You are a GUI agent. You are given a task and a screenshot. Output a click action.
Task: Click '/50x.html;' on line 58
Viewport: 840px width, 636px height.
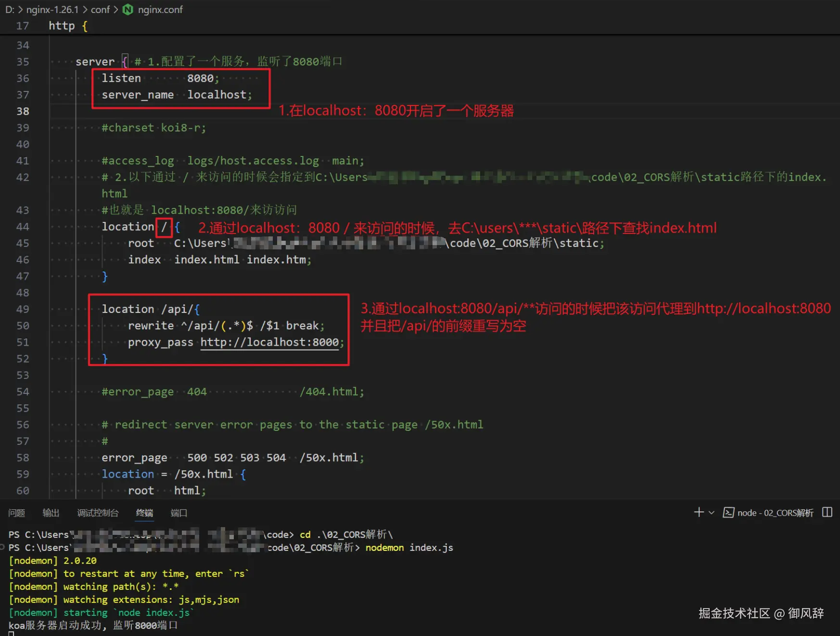click(x=332, y=457)
